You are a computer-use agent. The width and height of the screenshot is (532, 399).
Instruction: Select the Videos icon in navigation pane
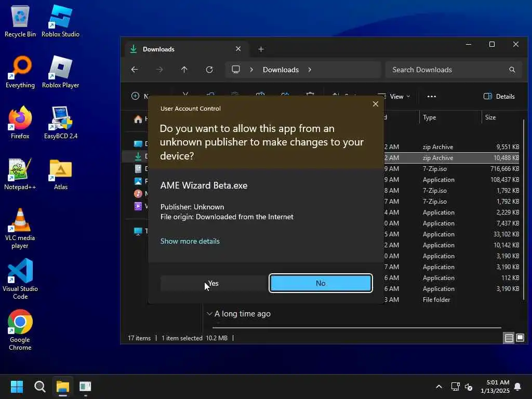[x=138, y=206]
